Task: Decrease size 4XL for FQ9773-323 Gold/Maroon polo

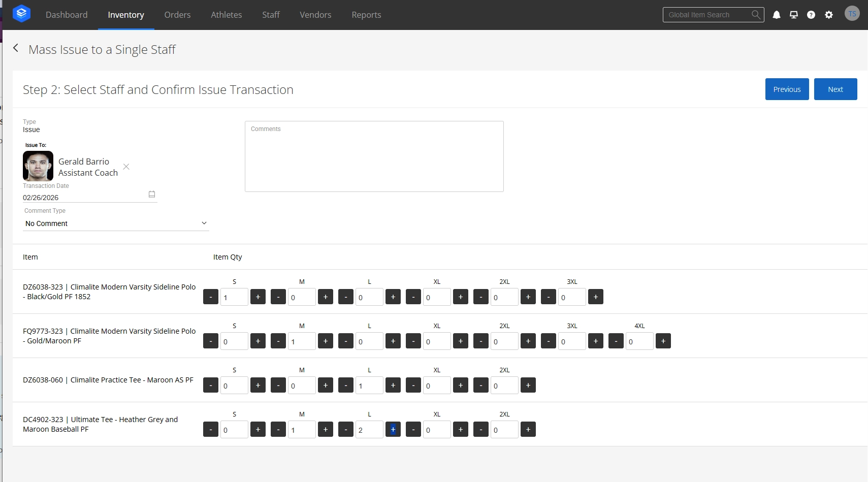Action: (x=616, y=341)
